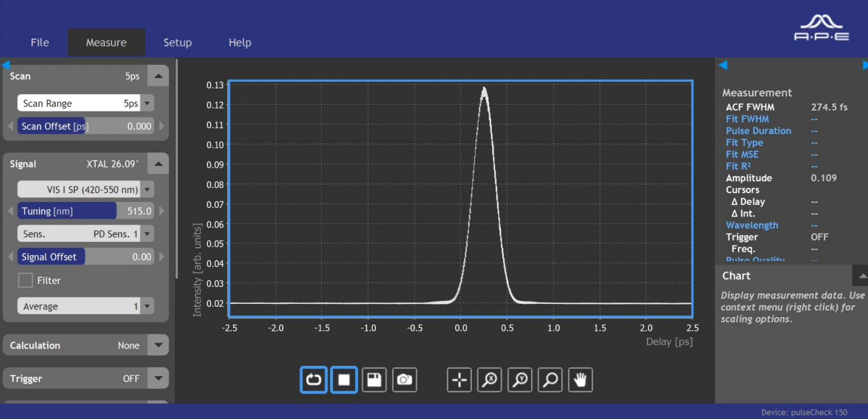
Task: Enable the Filter checkbox
Action: 25,281
